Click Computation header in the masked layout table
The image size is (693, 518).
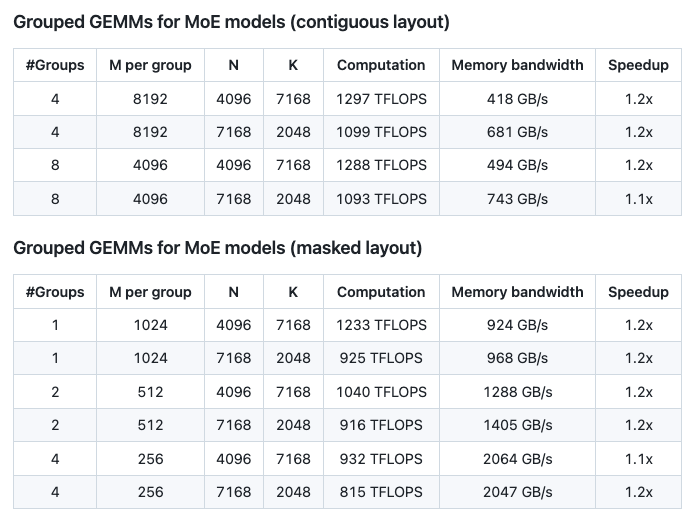(x=381, y=292)
